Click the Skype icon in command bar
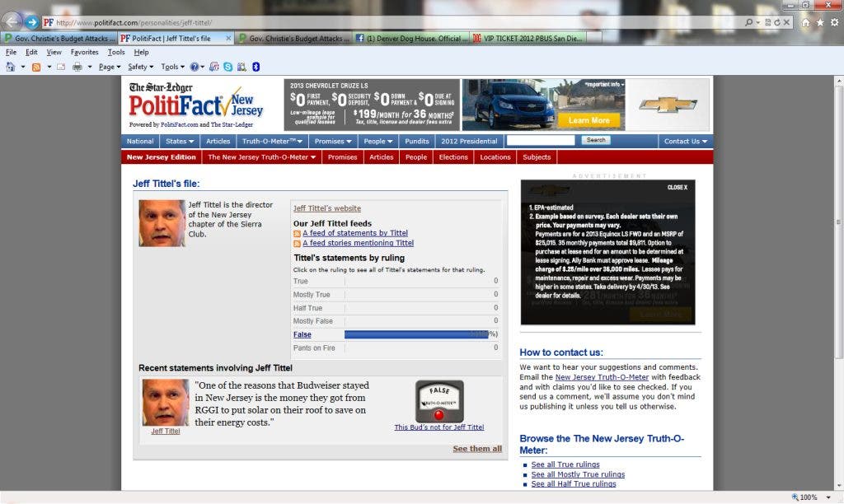The height and width of the screenshot is (504, 844). click(228, 67)
